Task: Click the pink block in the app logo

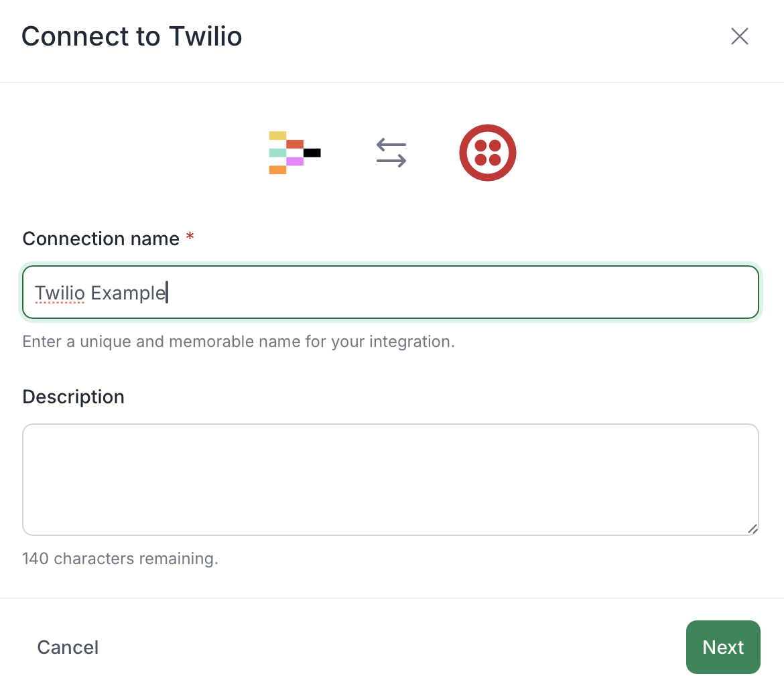Action: click(x=295, y=161)
